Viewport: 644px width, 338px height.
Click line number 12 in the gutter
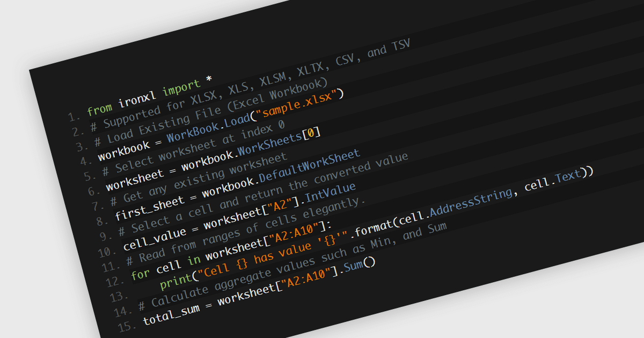[x=114, y=282]
